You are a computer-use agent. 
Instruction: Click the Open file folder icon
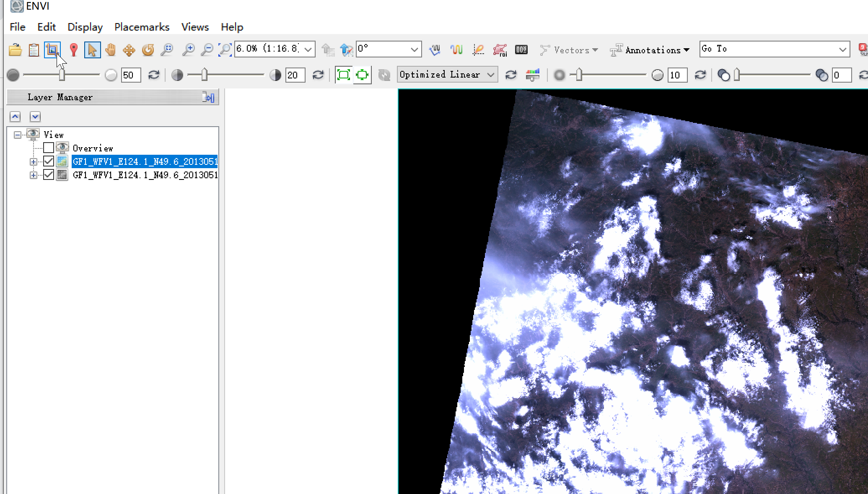click(x=15, y=50)
